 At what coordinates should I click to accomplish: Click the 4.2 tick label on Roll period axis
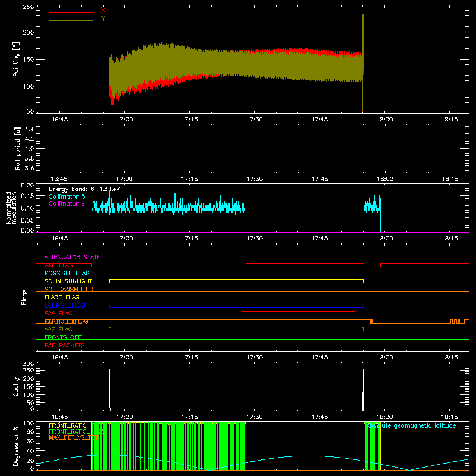coord(29,139)
